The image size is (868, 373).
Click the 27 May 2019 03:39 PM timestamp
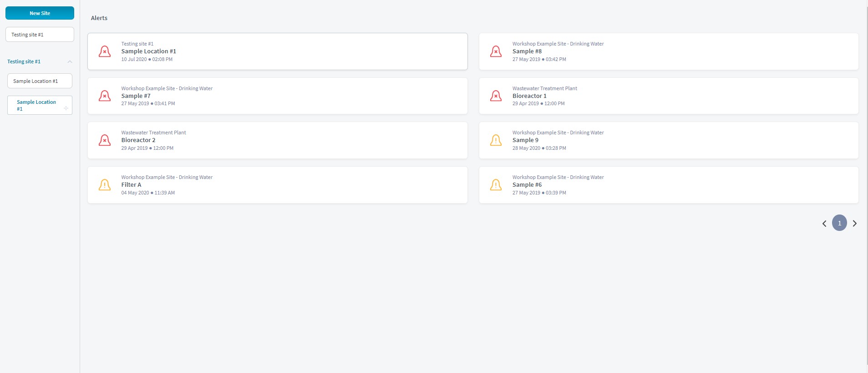pos(539,193)
